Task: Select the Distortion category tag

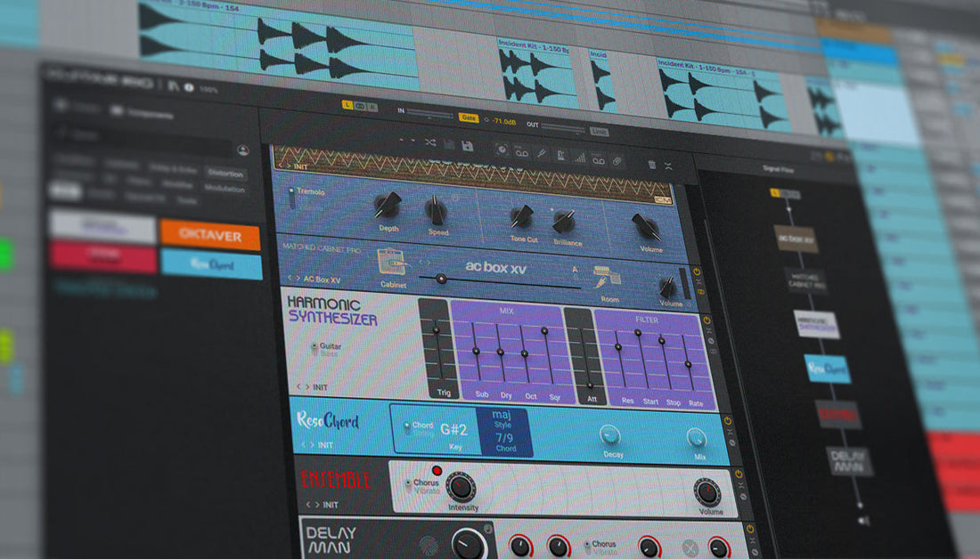Action: click(225, 174)
